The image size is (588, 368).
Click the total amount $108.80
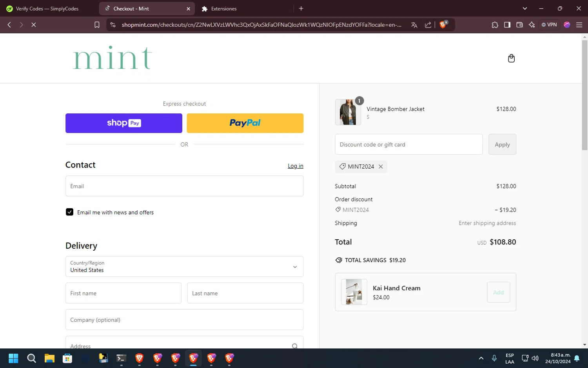(503, 242)
